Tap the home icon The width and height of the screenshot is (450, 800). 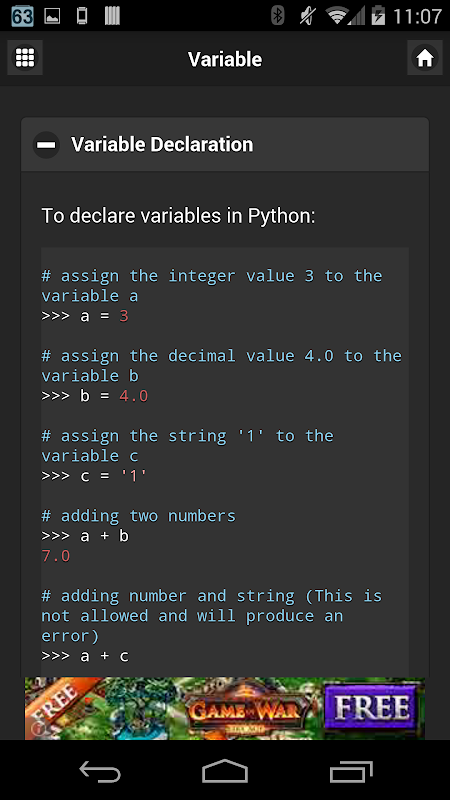coord(424,58)
